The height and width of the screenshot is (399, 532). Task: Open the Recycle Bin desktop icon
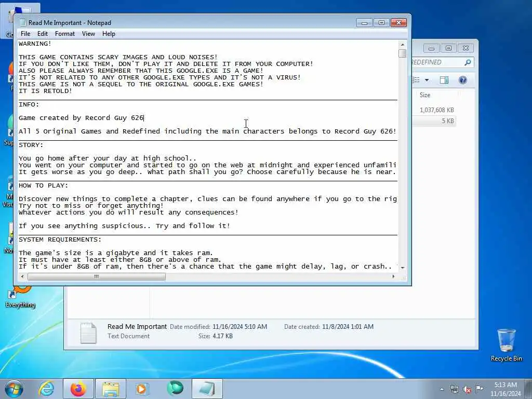coord(506,344)
